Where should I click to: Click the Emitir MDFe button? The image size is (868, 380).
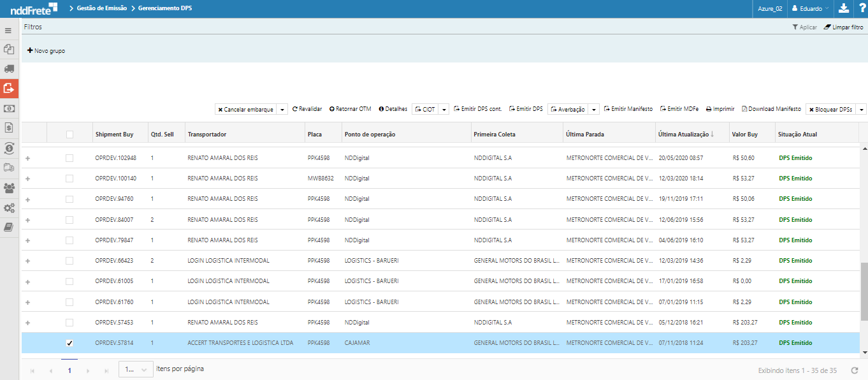[679, 109]
